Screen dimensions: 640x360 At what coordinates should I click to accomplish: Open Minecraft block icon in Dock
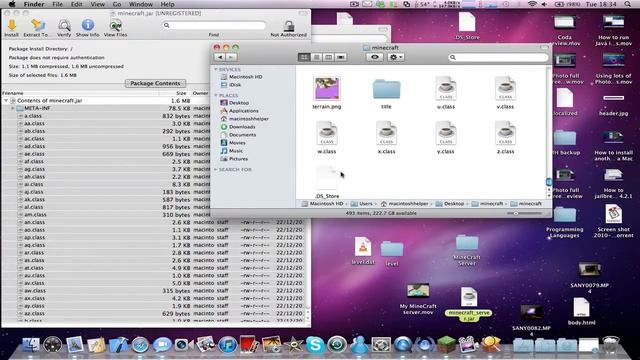point(446,344)
